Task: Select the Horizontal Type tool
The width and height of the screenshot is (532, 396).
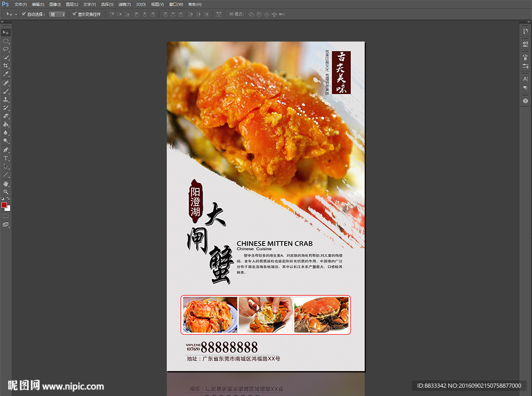Action: pos(6,158)
